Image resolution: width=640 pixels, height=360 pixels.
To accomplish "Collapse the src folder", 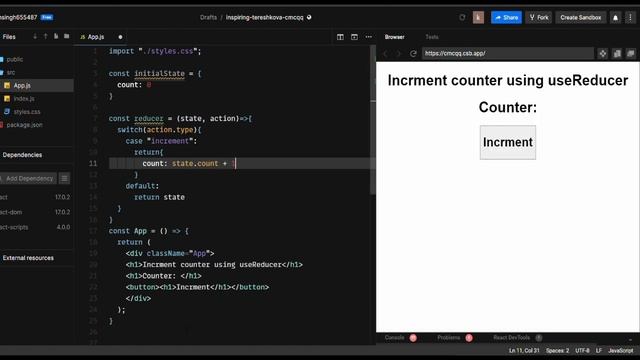I will [x=11, y=73].
